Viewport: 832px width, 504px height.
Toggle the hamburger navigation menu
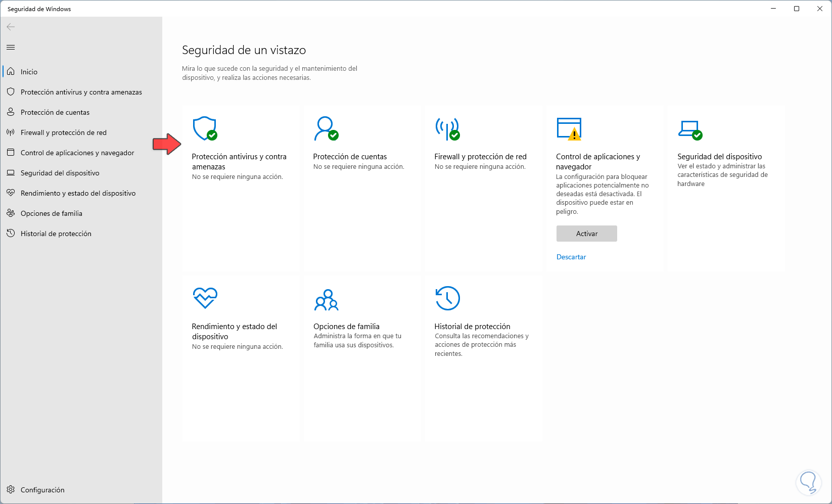(11, 47)
